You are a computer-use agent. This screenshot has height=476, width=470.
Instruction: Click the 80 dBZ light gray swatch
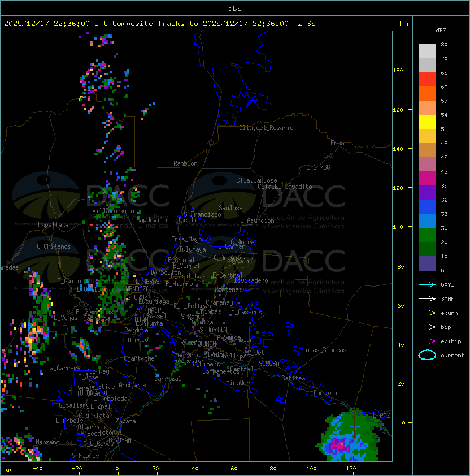[x=427, y=51]
